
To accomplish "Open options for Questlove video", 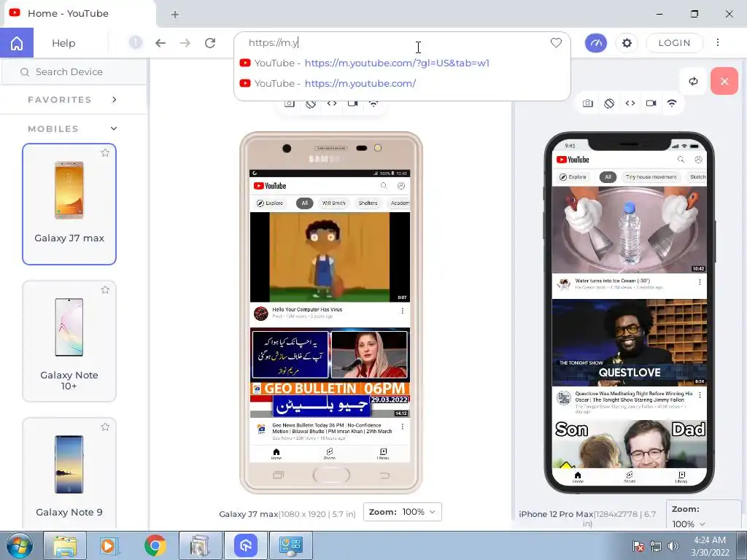I will (x=700, y=395).
